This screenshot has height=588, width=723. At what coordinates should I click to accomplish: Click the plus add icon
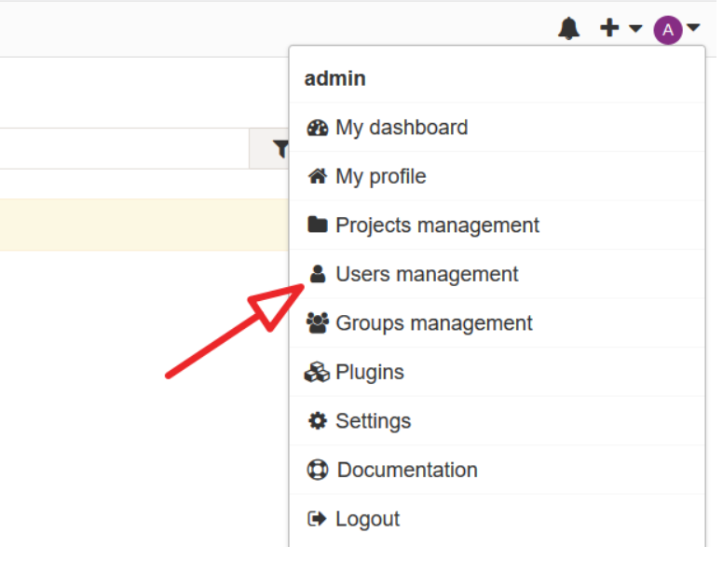[609, 29]
